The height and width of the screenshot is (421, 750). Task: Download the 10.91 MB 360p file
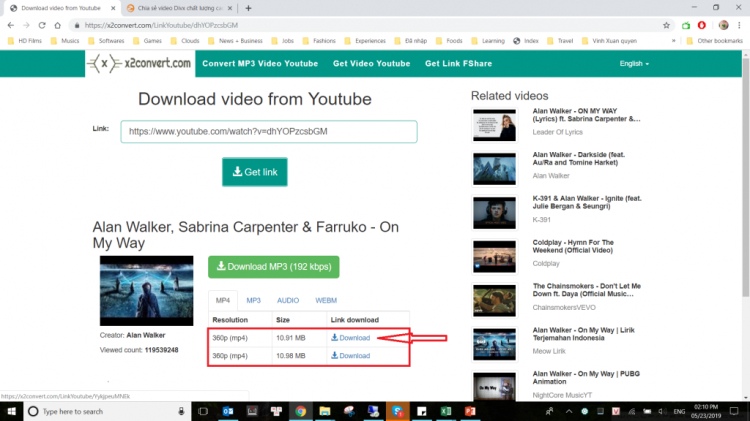point(351,338)
